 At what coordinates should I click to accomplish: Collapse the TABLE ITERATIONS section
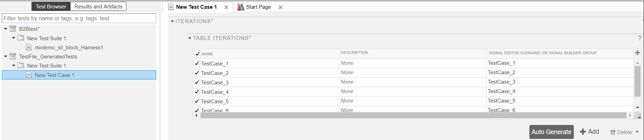click(x=190, y=38)
